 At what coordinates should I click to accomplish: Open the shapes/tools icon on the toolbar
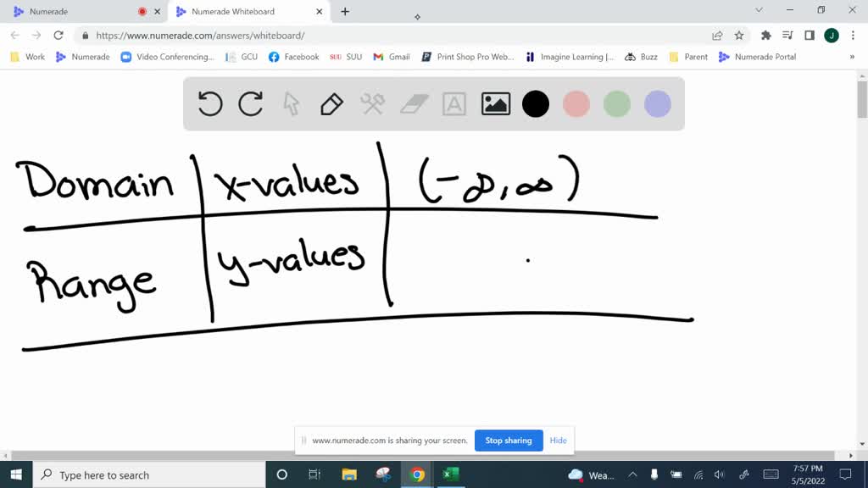click(x=372, y=103)
